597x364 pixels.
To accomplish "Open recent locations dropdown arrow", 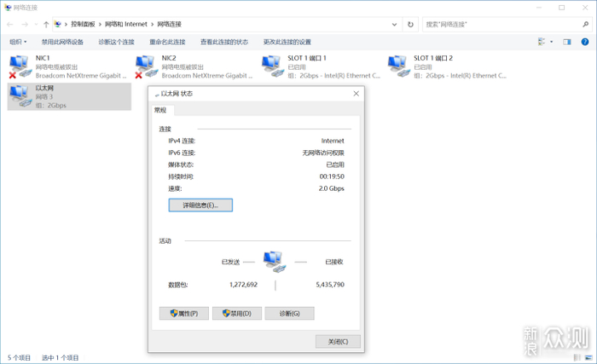I will [x=36, y=25].
